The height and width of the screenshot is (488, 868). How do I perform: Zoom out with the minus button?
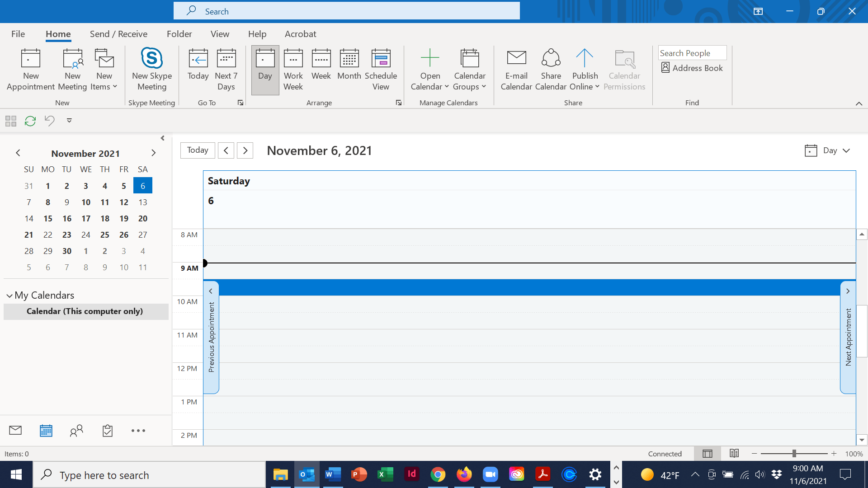754,454
